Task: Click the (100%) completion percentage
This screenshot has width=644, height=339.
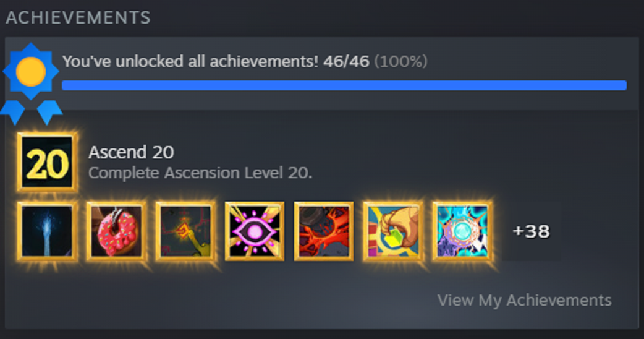Action: (x=400, y=62)
